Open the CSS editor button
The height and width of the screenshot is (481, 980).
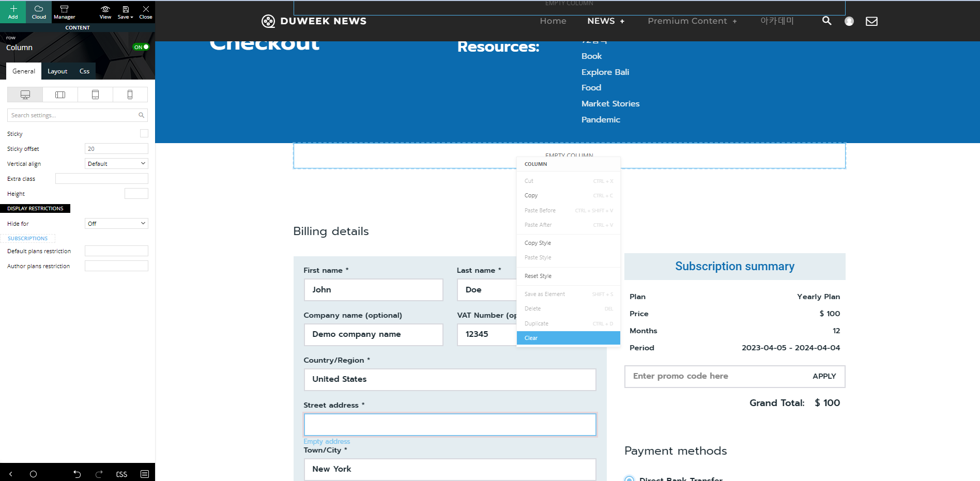coord(121,474)
